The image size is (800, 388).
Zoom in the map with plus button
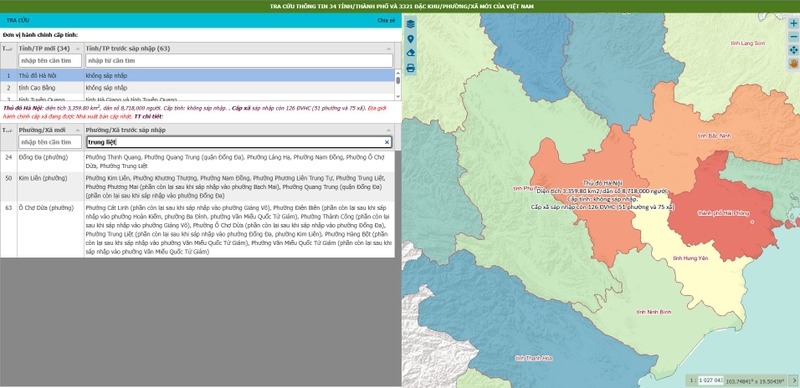[793, 23]
